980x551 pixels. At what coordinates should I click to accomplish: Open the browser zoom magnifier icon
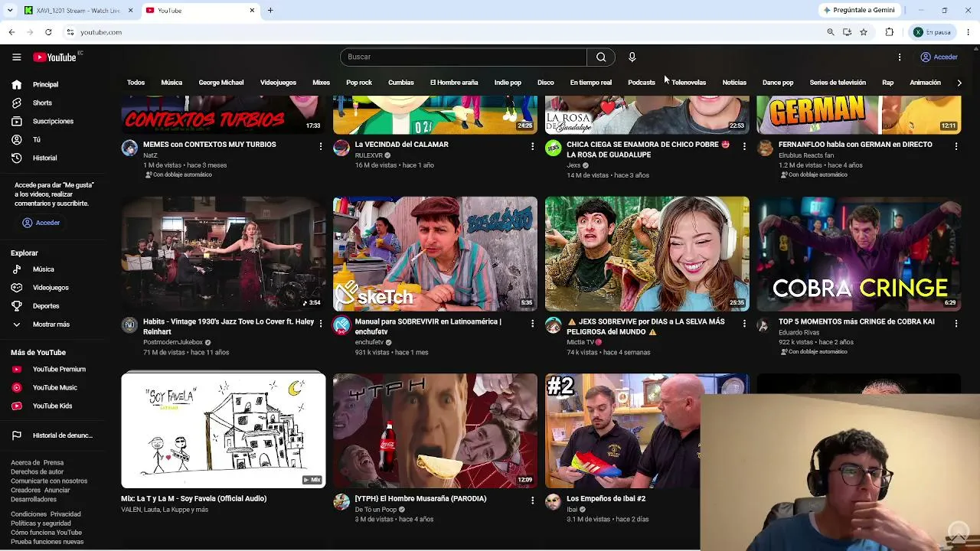[x=831, y=32]
